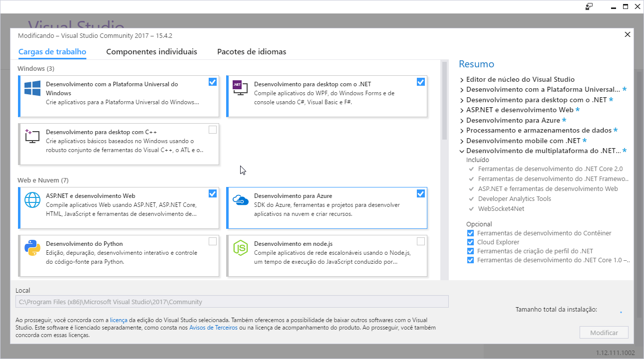This screenshot has height=359, width=644.
Task: Click the Python workload icon
Action: coord(32,248)
